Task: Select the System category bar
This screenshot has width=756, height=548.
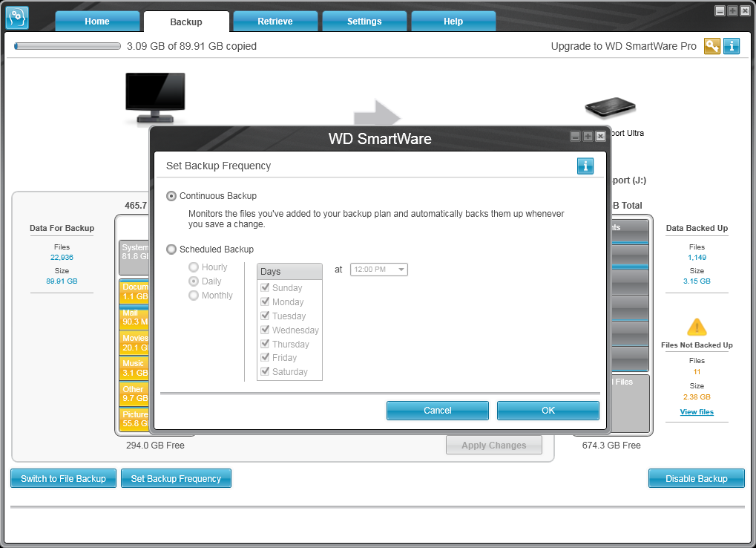Action: coord(134,257)
